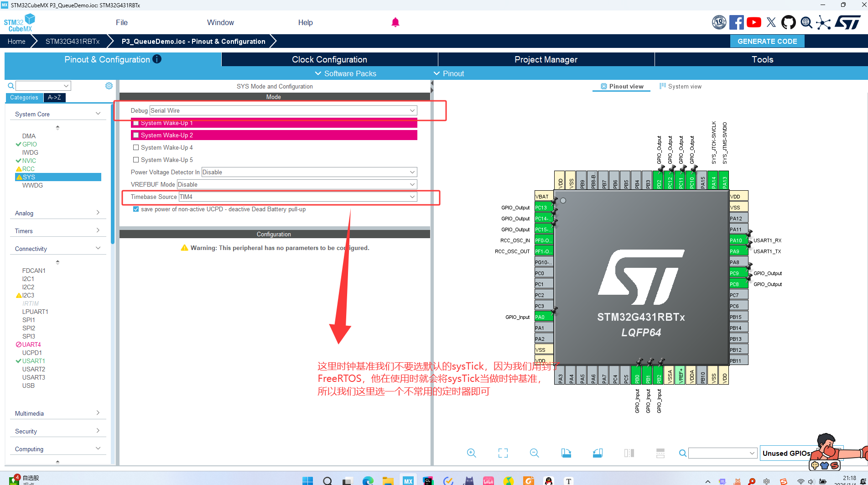Collapse the Connectivity category
This screenshot has width=868, height=485.
[57, 249]
